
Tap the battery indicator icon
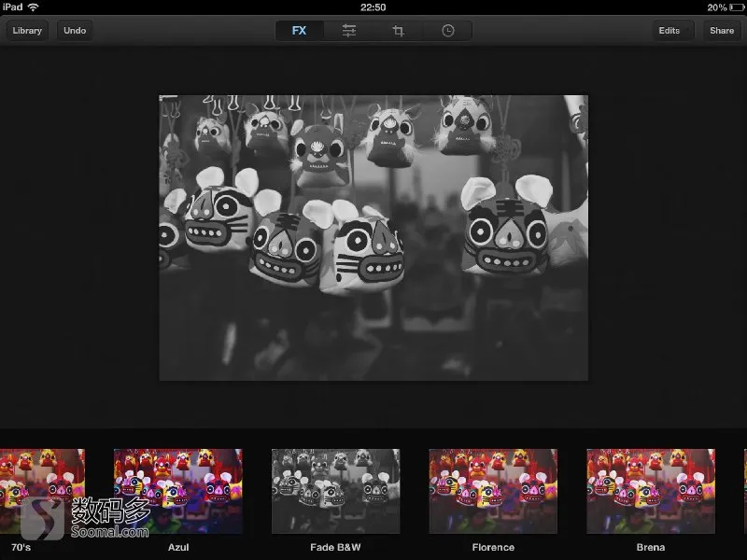(x=737, y=7)
